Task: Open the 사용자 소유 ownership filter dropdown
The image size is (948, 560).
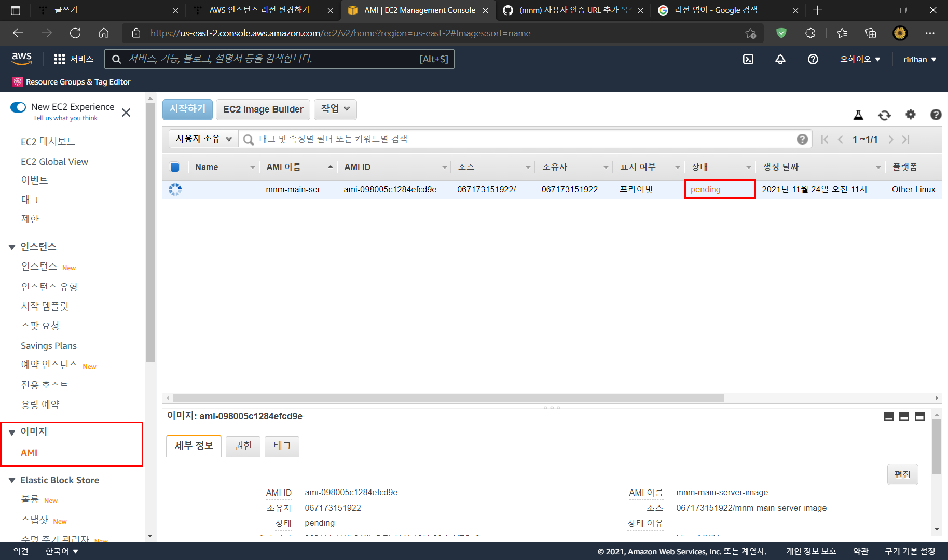Action: [x=203, y=139]
